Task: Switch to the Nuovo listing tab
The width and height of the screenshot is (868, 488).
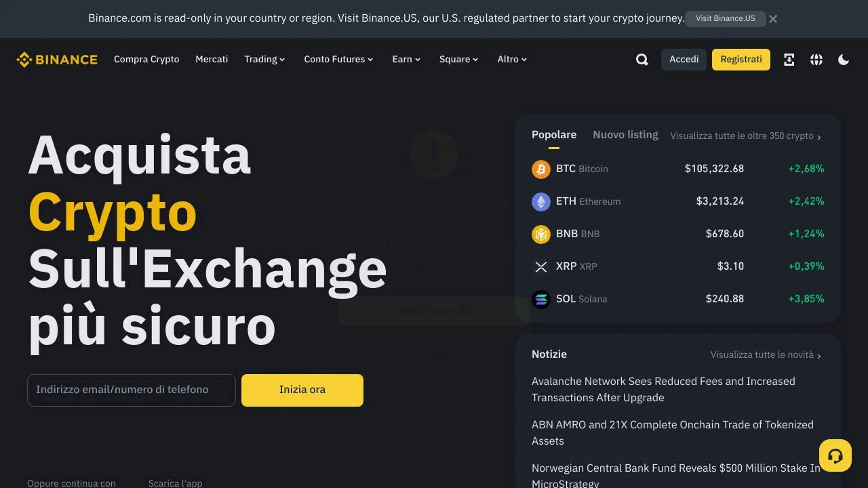Action: coord(625,134)
